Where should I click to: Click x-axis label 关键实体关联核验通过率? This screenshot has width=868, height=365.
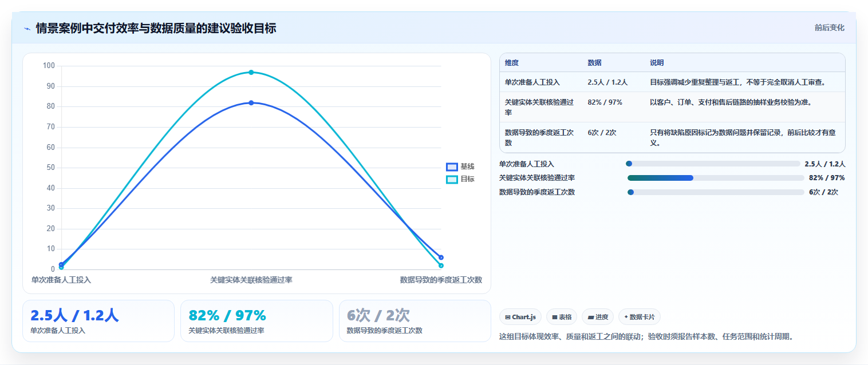[x=251, y=280]
